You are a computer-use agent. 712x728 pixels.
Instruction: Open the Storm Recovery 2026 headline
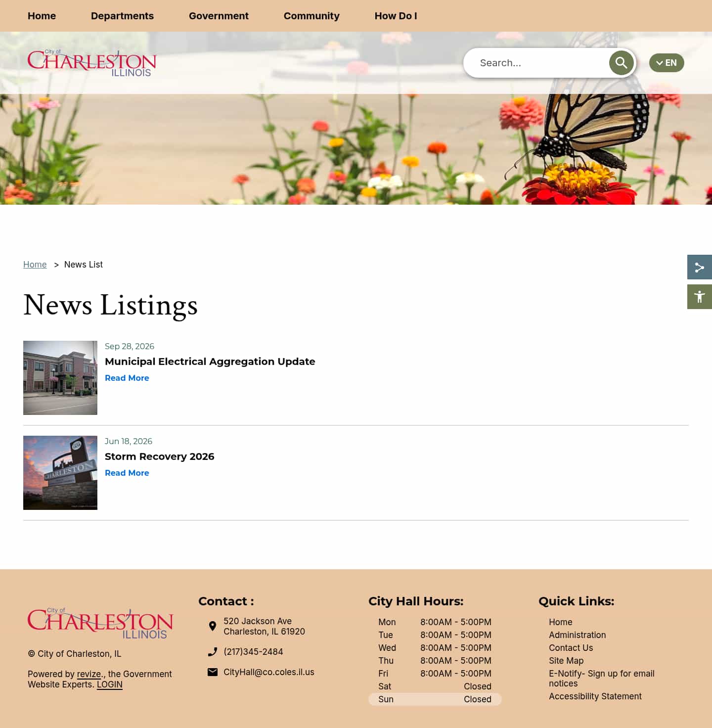point(160,456)
